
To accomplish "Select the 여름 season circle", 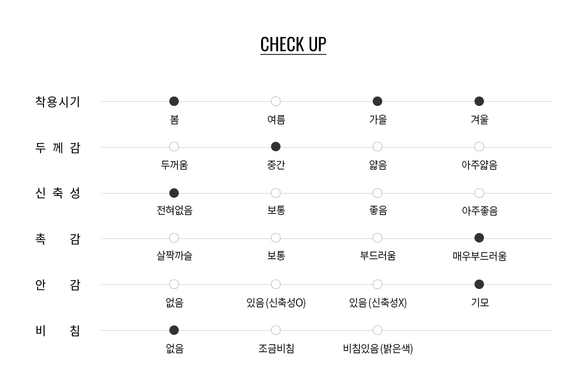I will (x=276, y=101).
